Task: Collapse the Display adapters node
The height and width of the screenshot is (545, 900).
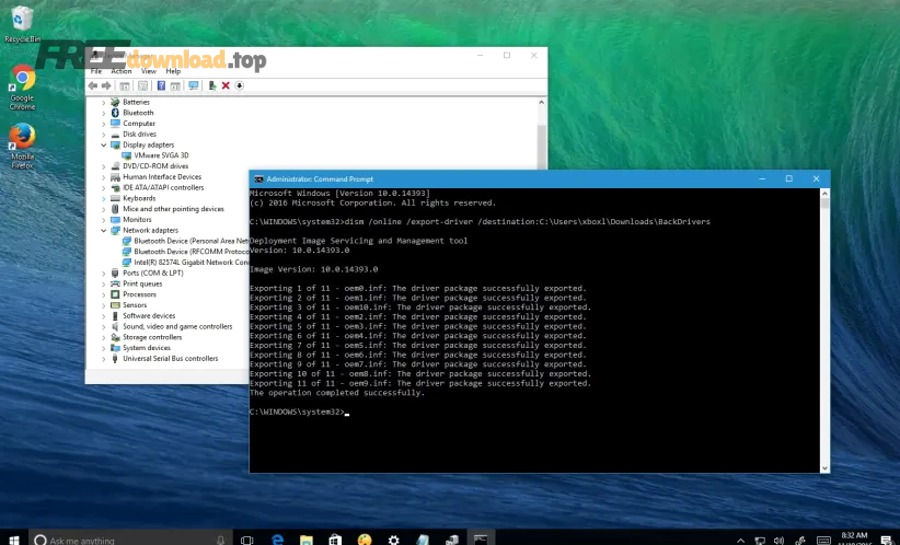Action: 103,145
